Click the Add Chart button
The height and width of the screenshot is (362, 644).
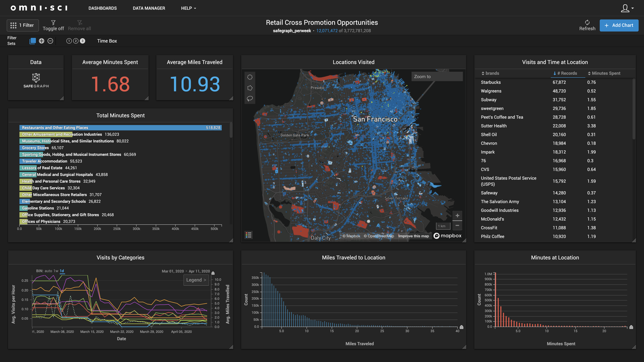pyautogui.click(x=619, y=25)
